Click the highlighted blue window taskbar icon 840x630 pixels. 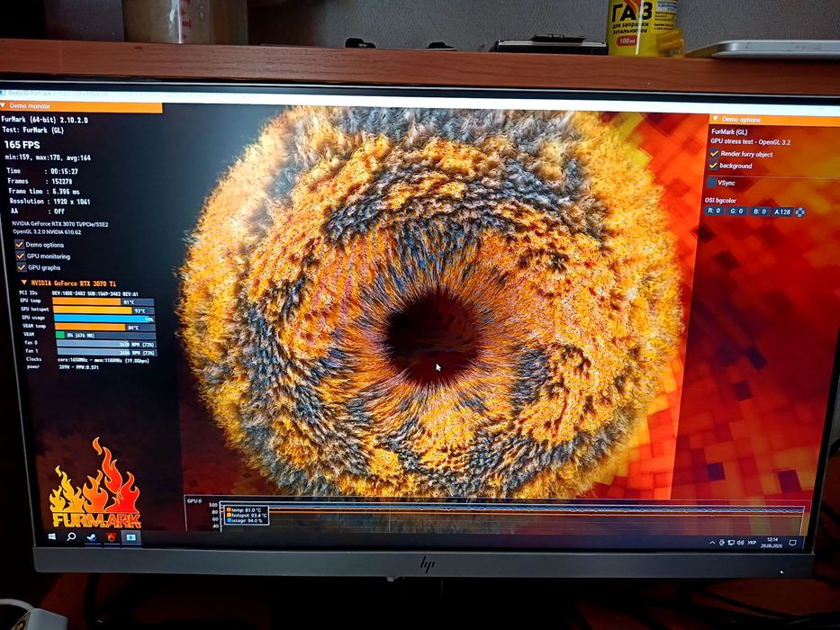point(131,536)
